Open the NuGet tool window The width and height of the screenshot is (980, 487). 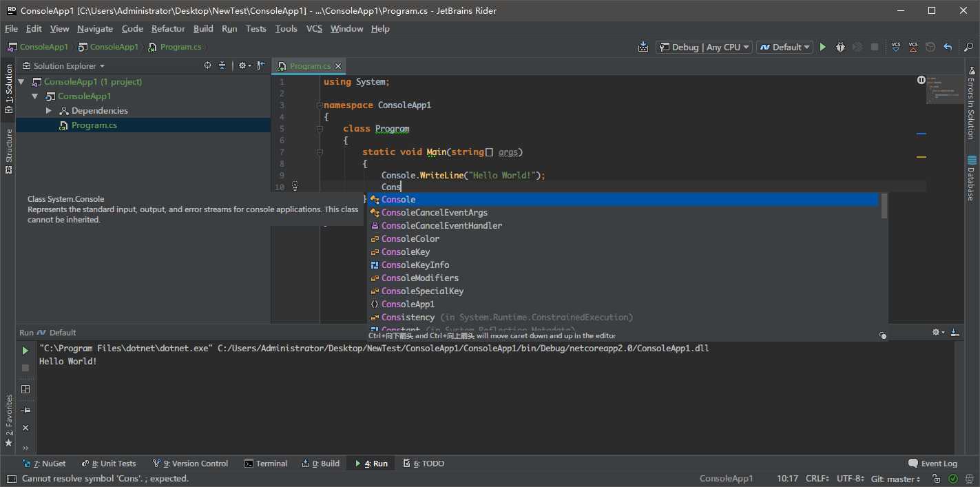pos(44,464)
